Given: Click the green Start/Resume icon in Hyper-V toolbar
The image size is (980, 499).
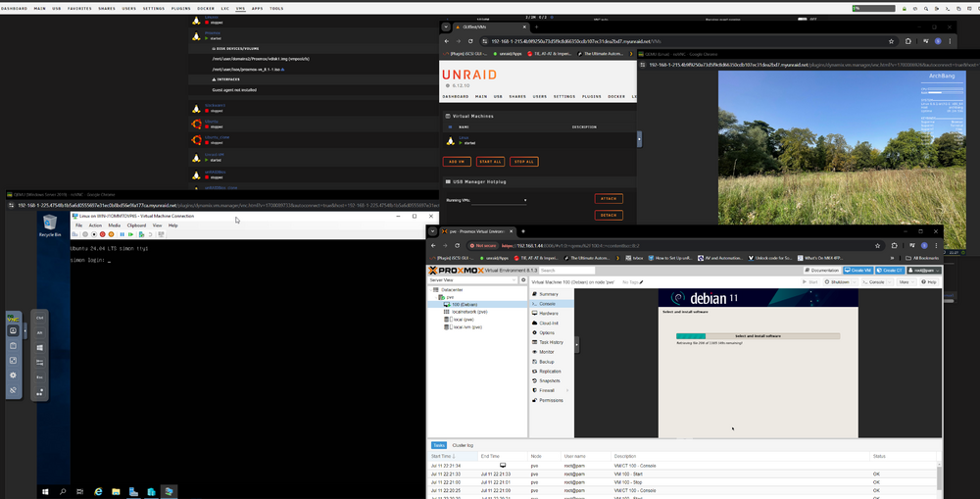Looking at the screenshot, I should point(130,234).
